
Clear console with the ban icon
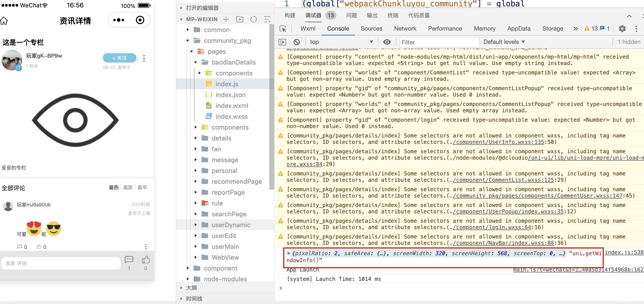click(296, 42)
